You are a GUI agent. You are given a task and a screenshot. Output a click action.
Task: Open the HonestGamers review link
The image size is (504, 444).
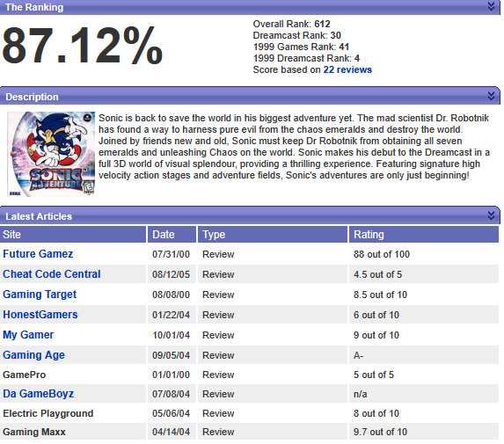tap(40, 315)
